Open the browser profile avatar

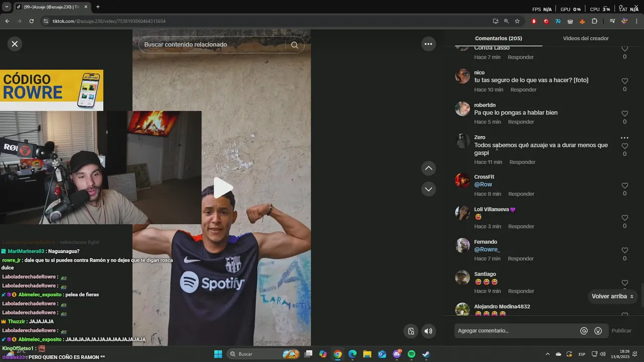point(624,21)
